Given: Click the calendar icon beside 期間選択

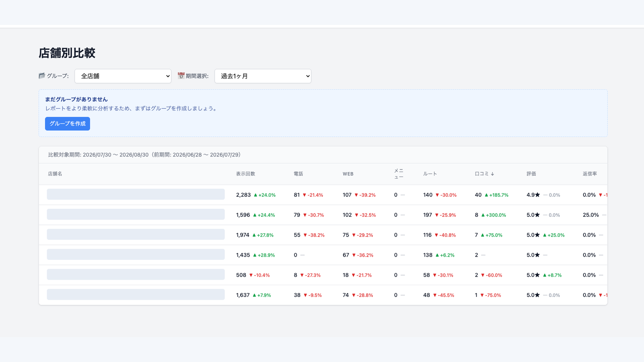Looking at the screenshot, I should click(181, 76).
